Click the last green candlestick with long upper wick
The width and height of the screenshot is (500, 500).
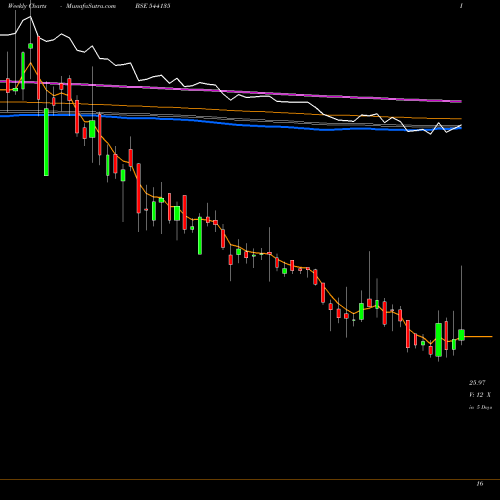point(461,335)
